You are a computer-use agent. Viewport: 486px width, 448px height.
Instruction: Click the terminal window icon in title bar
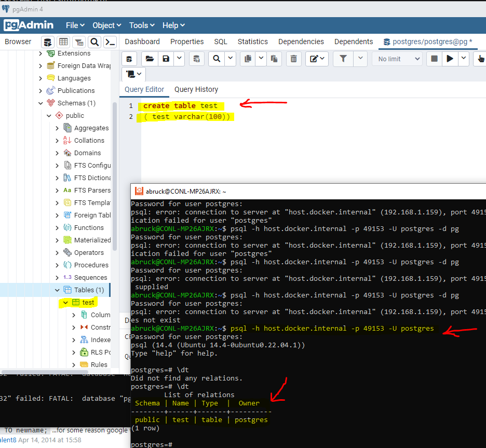(139, 191)
